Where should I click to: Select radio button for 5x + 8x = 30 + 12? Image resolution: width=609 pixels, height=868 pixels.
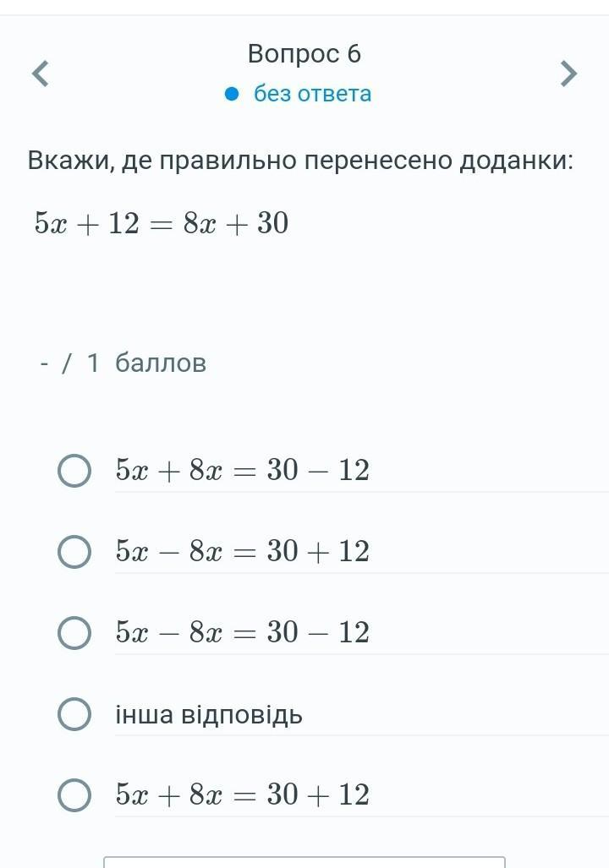74,795
